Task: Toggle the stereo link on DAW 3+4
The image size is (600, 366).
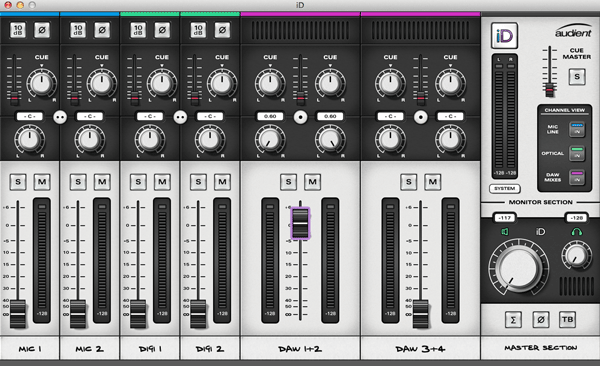Action: tap(421, 117)
